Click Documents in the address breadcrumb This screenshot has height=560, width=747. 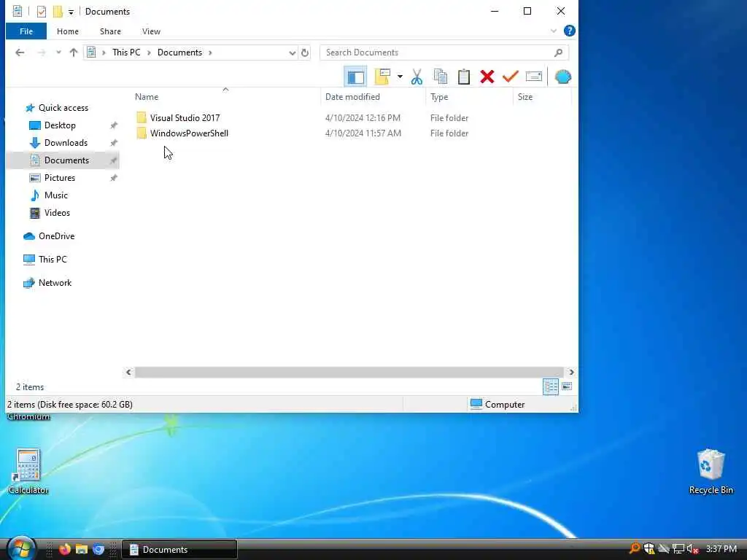(179, 52)
